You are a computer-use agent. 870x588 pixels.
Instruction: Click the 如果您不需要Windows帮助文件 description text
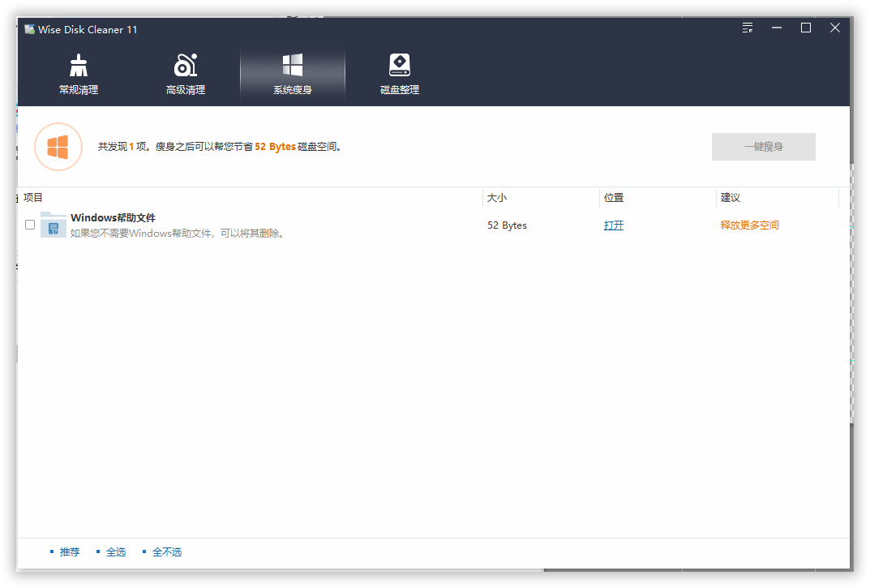point(178,234)
